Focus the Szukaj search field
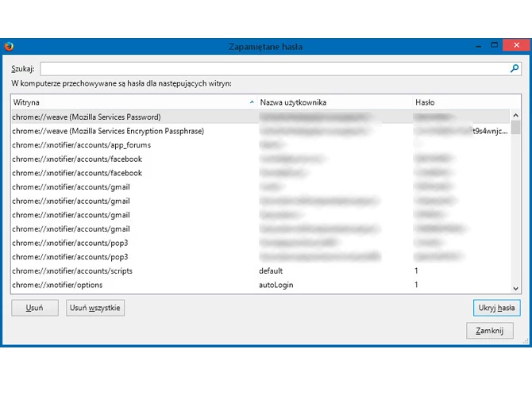This screenshot has height=399, width=532. 280,69
